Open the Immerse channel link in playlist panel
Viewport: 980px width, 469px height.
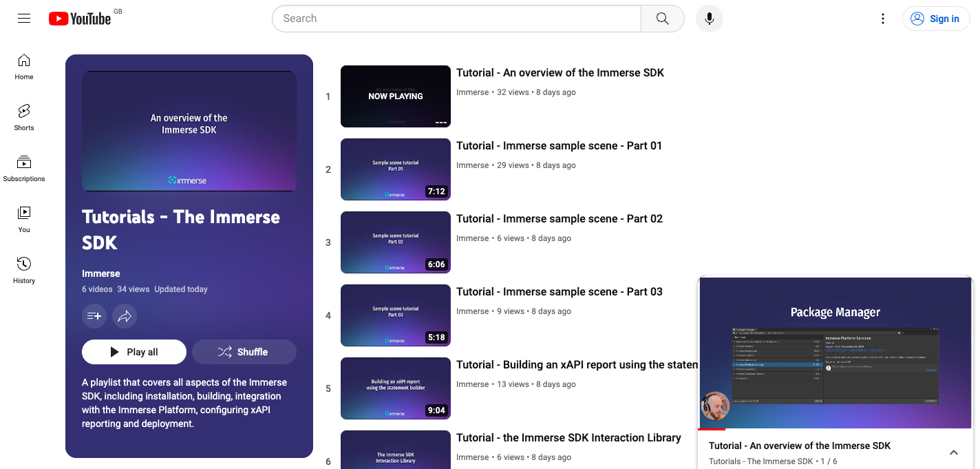pyautogui.click(x=101, y=273)
